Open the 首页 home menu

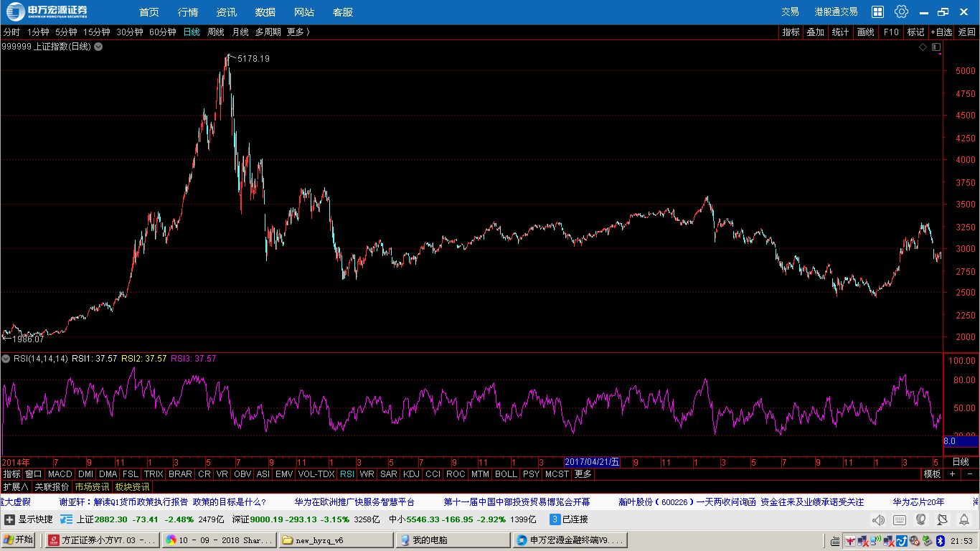pyautogui.click(x=149, y=12)
